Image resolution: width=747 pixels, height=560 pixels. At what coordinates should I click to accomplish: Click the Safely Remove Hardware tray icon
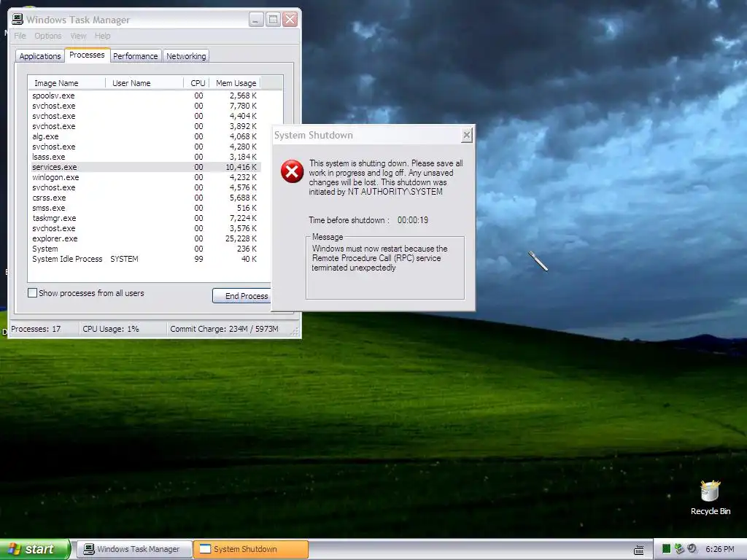tap(679, 549)
